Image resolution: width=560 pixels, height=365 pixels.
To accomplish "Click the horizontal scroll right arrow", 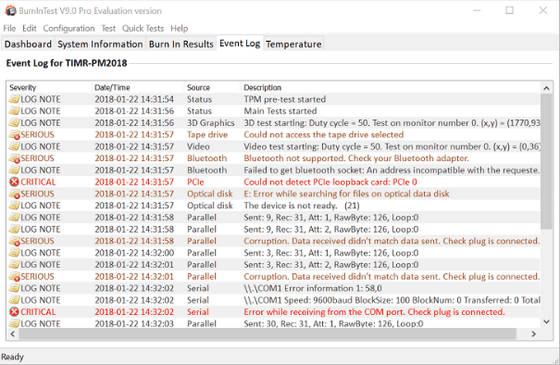I will click(534, 334).
